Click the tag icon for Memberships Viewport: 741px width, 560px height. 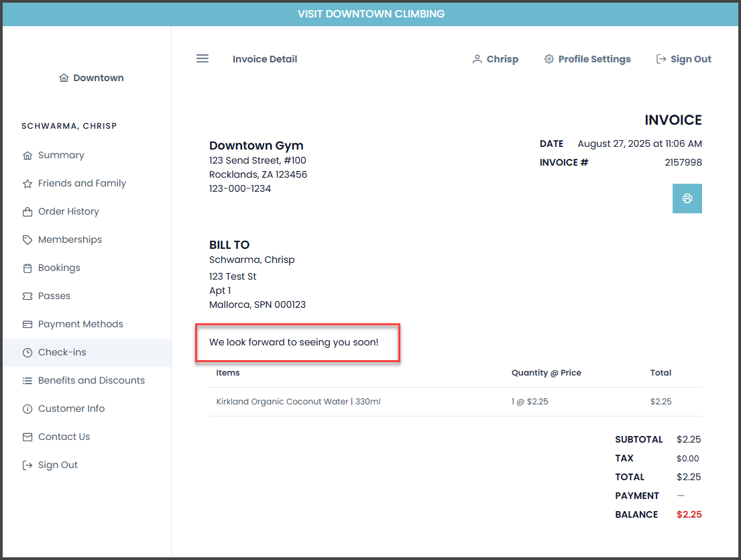27,240
